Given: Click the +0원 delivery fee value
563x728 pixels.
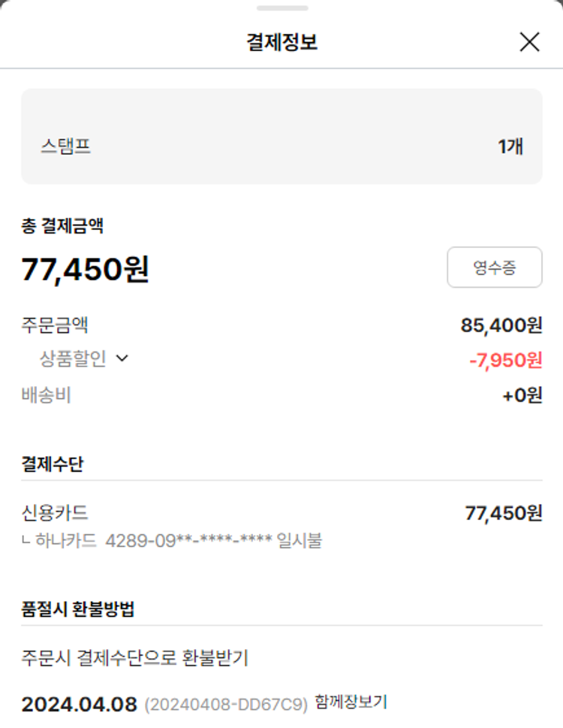Looking at the screenshot, I should pyautogui.click(x=522, y=395).
